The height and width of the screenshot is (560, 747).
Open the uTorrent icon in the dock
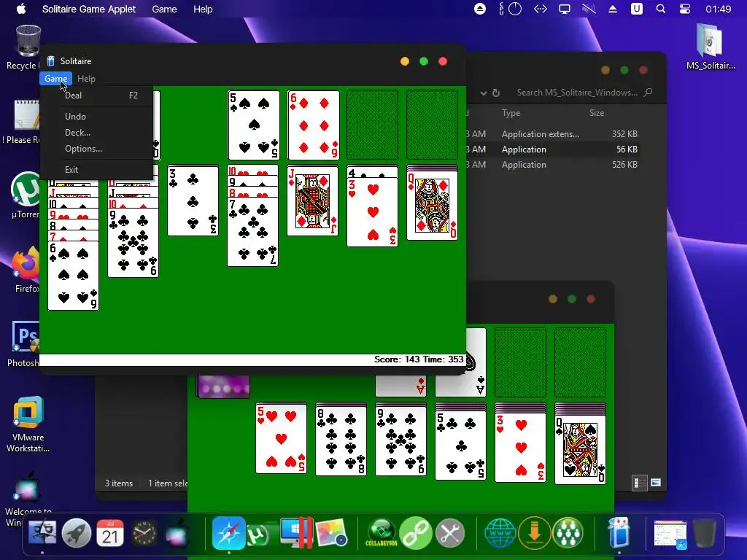258,534
